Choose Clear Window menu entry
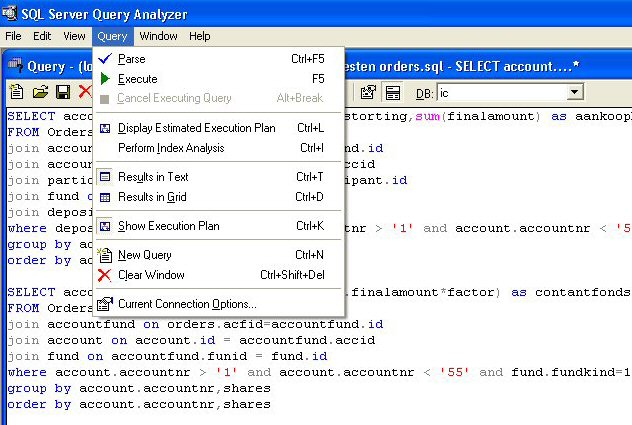632x425 pixels. point(218,275)
